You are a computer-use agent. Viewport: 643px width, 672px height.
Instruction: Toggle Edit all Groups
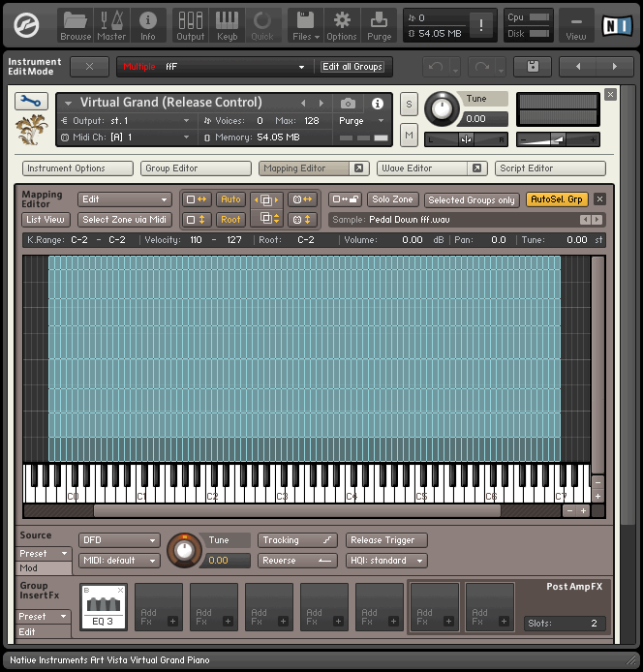point(352,67)
